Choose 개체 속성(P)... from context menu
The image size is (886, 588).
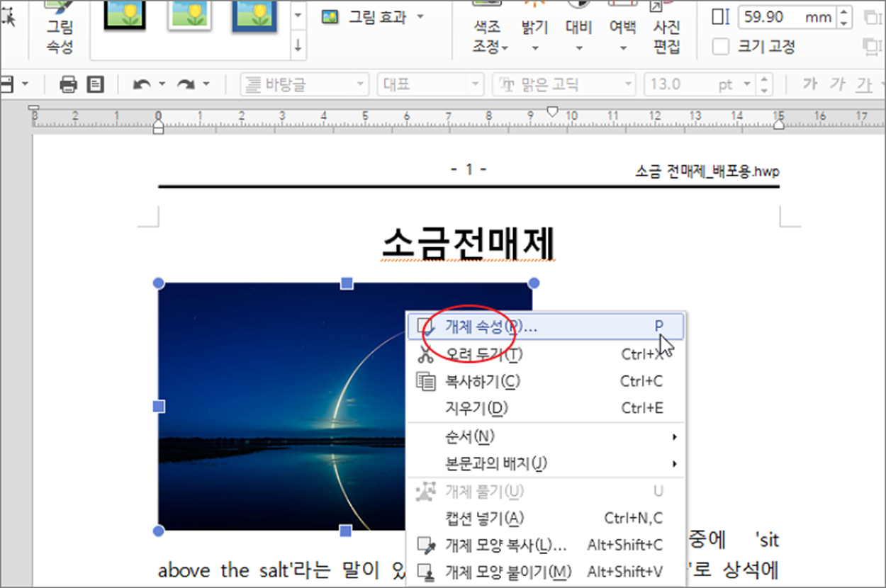[546, 326]
